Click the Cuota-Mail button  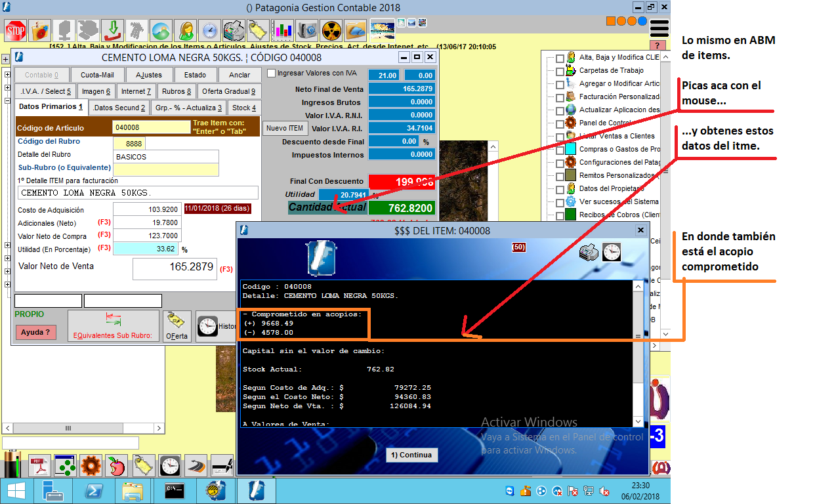tap(97, 75)
